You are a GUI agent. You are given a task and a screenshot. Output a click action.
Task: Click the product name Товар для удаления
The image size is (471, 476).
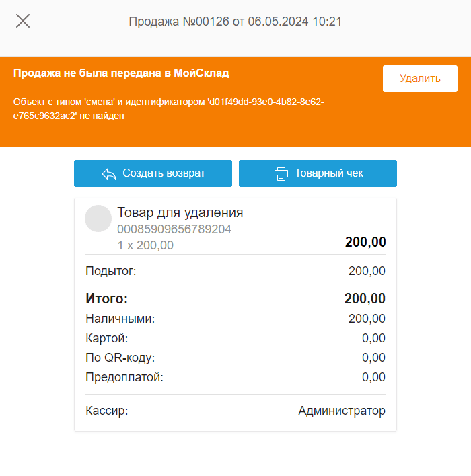[x=180, y=212]
